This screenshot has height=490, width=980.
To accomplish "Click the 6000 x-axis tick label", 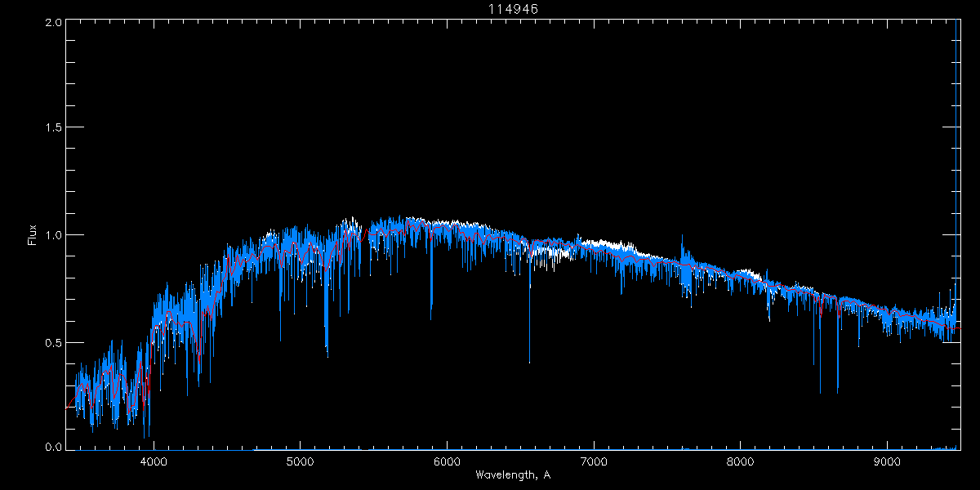I will coord(448,461).
